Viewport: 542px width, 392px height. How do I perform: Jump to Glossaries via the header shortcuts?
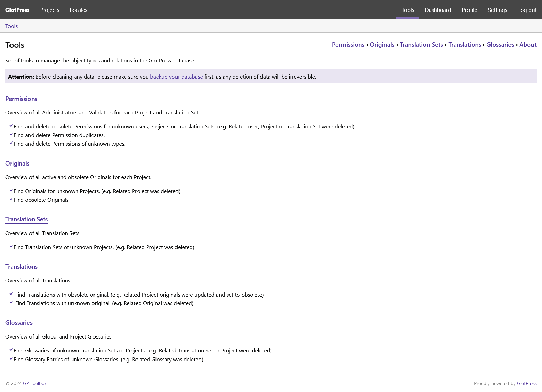500,45
